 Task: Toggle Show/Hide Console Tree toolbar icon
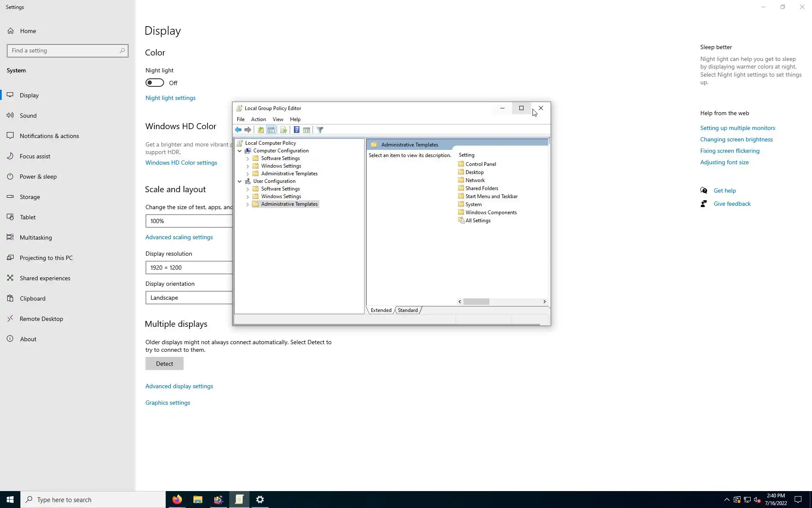click(271, 130)
